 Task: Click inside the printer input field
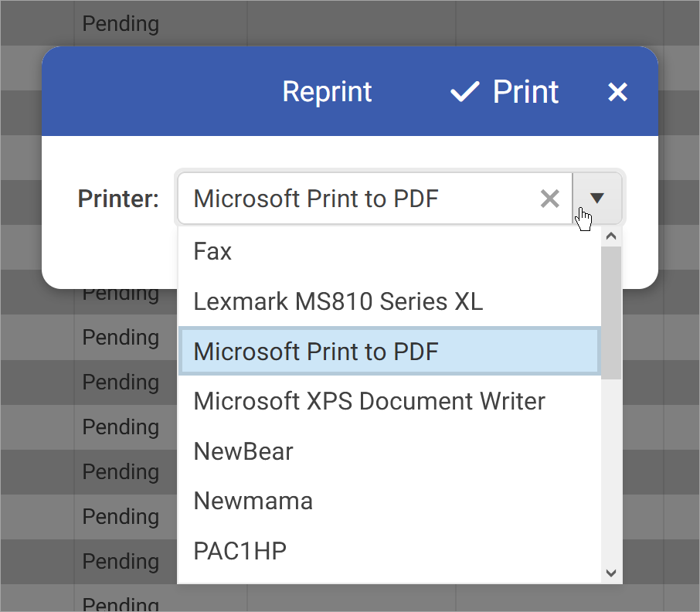(x=348, y=199)
